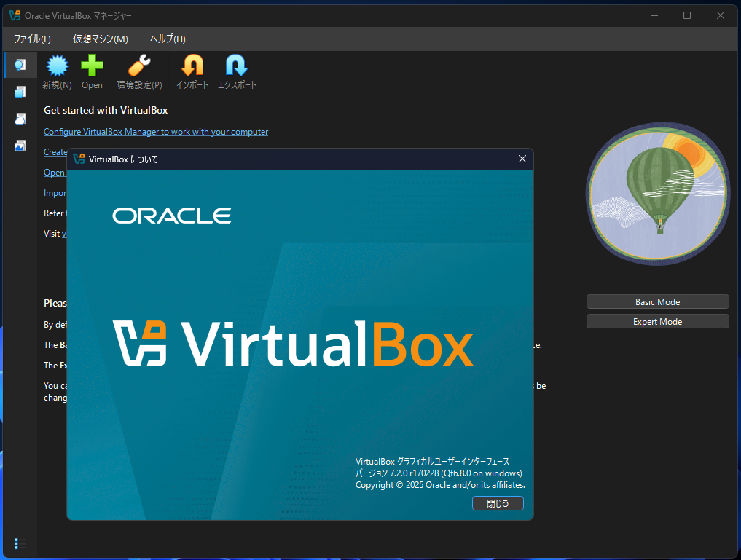
Task: Switch to Basic Mode
Action: (656, 301)
